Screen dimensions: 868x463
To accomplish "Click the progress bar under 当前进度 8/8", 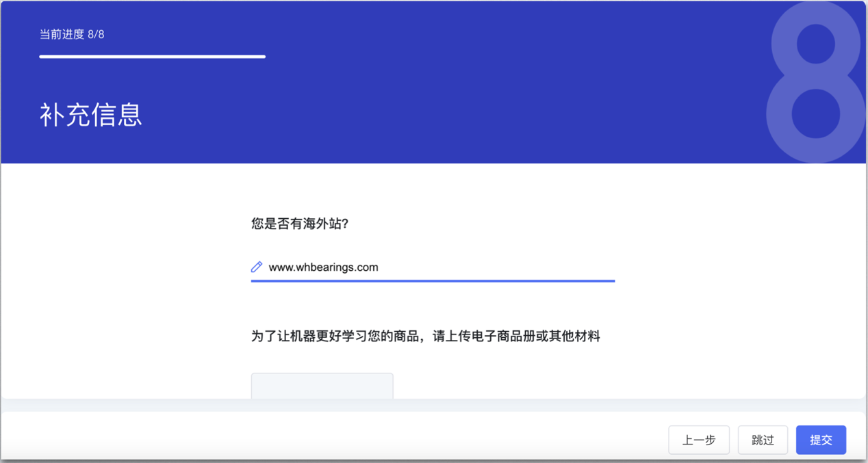I will point(152,57).
